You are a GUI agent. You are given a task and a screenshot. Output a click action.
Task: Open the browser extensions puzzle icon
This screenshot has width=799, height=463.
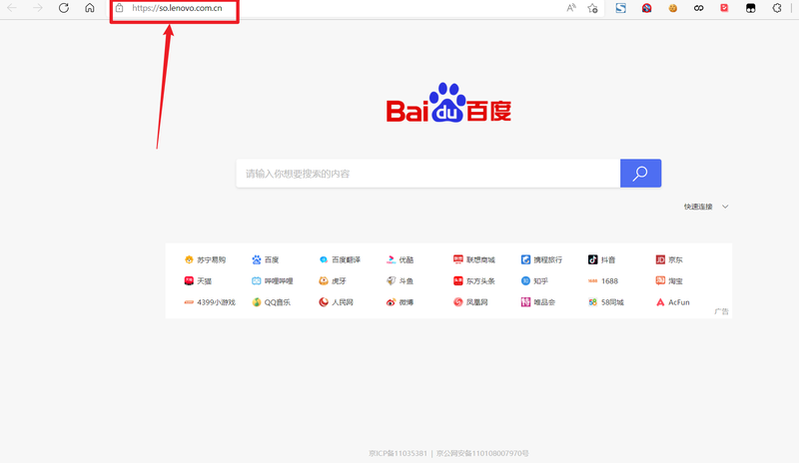pos(777,8)
